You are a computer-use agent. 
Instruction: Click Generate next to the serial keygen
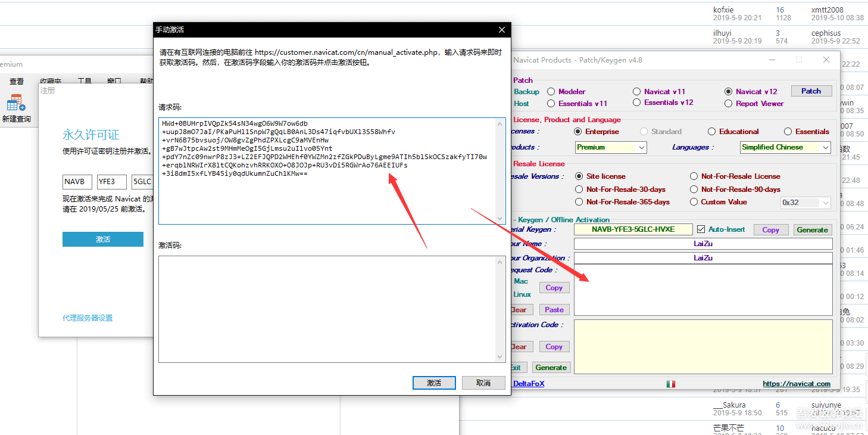point(813,230)
